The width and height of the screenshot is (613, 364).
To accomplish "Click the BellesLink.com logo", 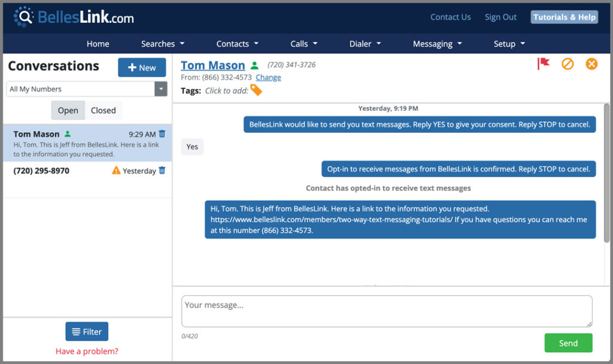I will [x=74, y=17].
